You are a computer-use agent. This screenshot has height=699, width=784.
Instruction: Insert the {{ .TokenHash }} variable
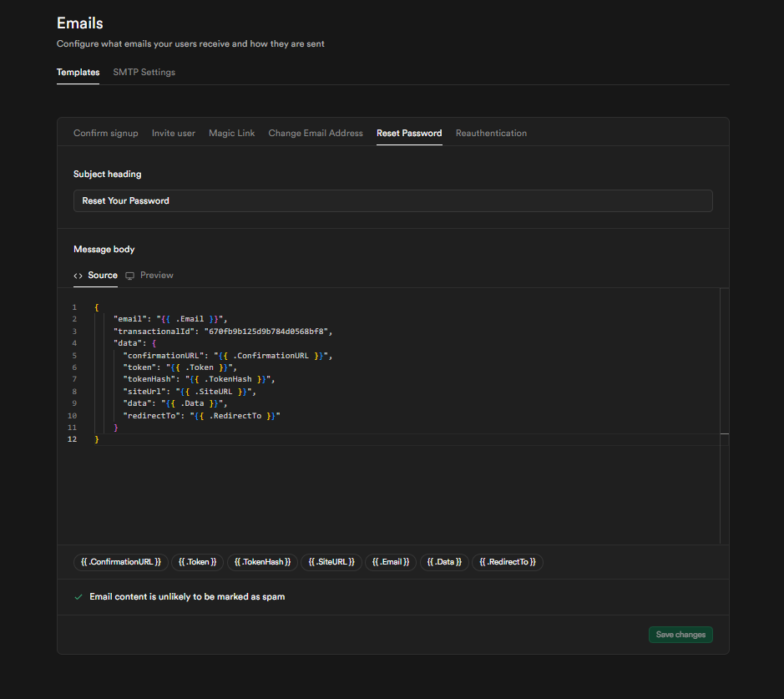262,561
